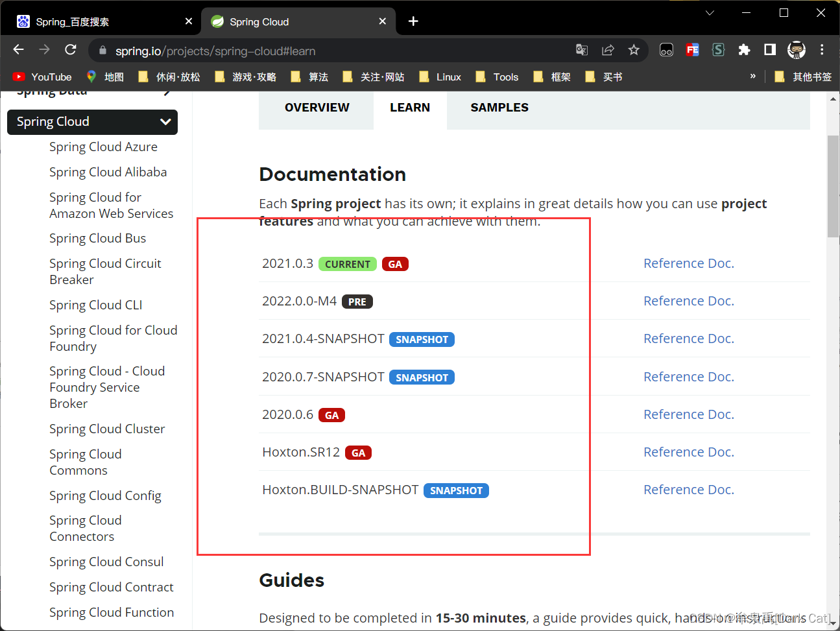Image resolution: width=840 pixels, height=631 pixels.
Task: Close the Spring Cloud tab
Action: tap(383, 21)
